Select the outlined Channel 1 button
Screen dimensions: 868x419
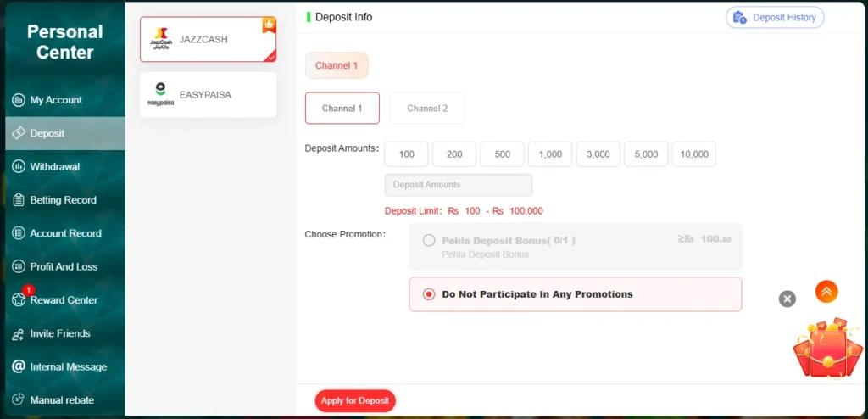coord(342,108)
